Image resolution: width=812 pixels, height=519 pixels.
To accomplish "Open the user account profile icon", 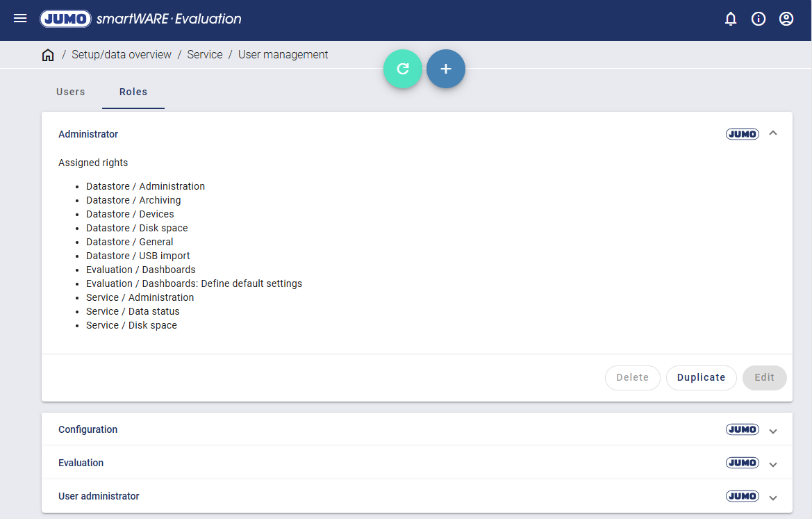I will click(x=786, y=19).
